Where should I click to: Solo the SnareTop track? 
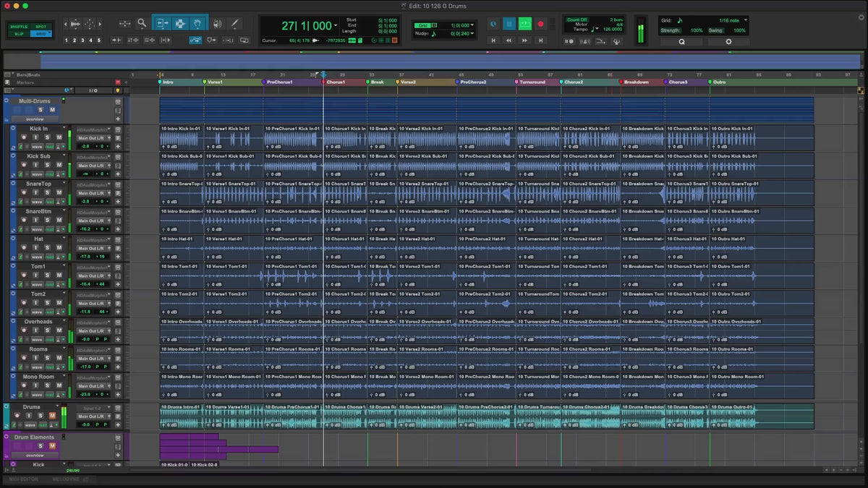[48, 192]
